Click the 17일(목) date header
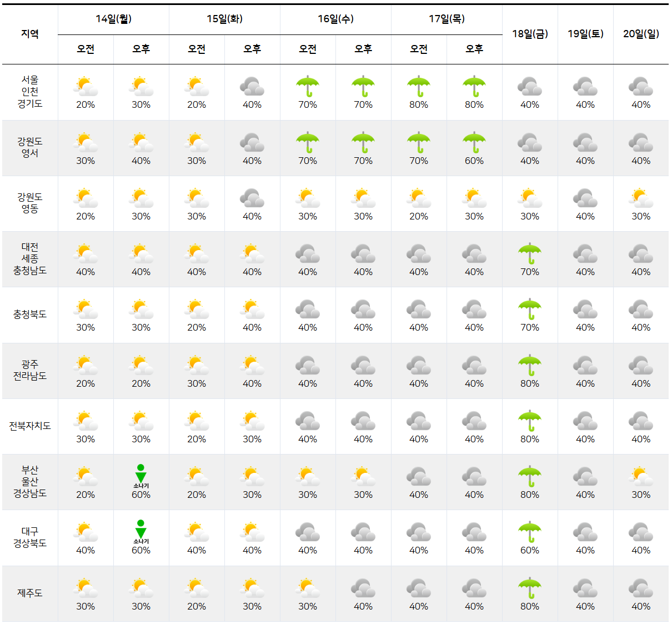Screen dimensions: 672x624 pos(447,19)
